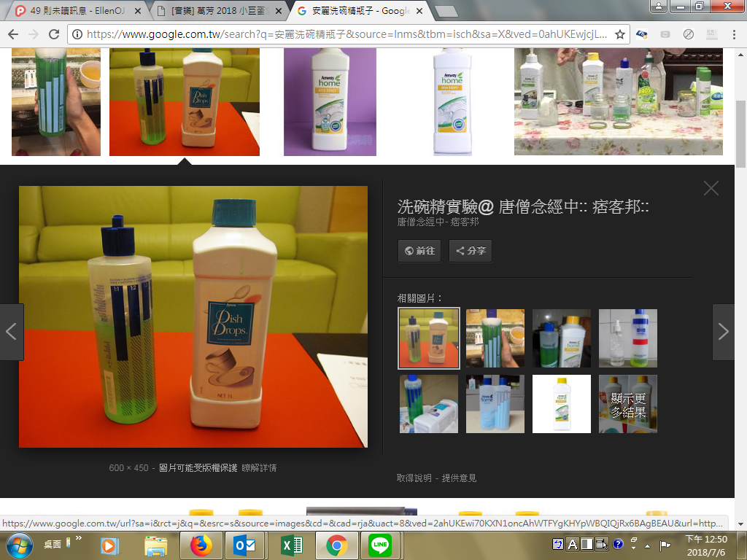Open highlighted related thumbnail of two bottles
747x560 pixels.
coord(429,338)
